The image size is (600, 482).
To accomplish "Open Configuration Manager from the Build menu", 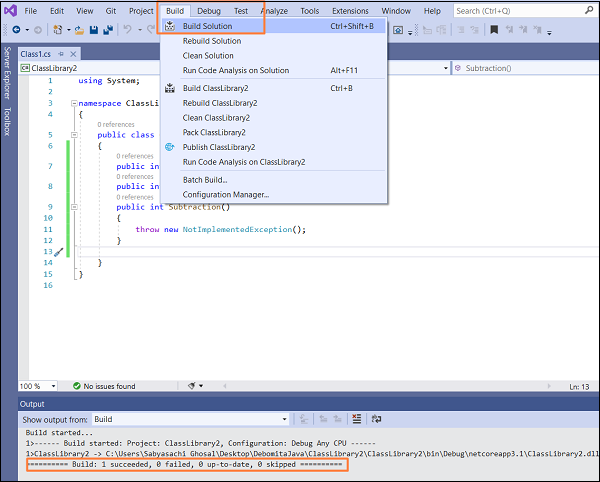I will click(225, 194).
